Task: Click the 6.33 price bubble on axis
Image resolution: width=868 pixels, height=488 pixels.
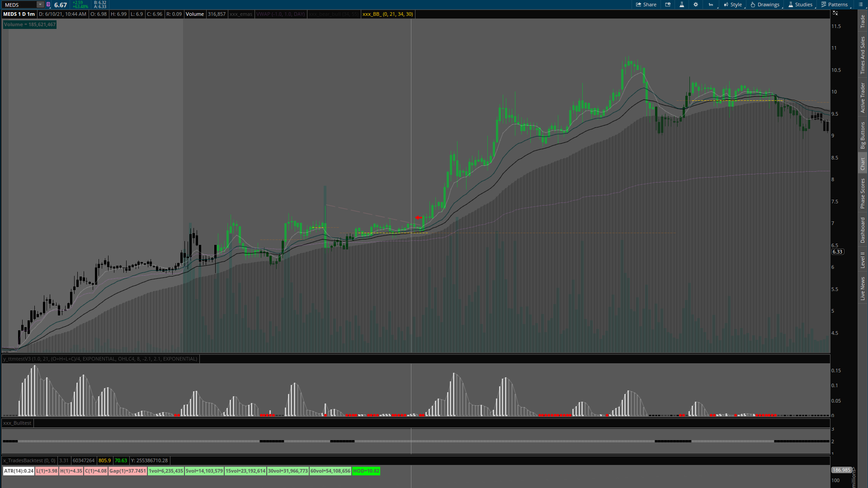Action: [838, 252]
